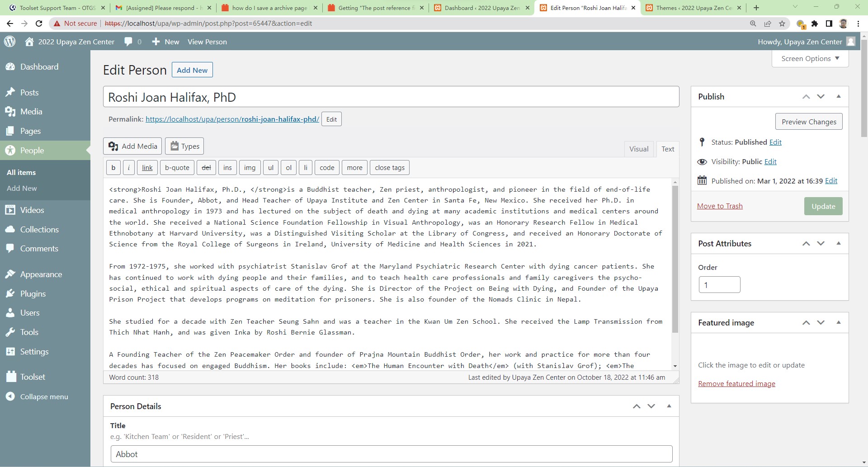Screen dimensions: 868x467
Task: Open comments bubble in admin bar
Action: 128,42
